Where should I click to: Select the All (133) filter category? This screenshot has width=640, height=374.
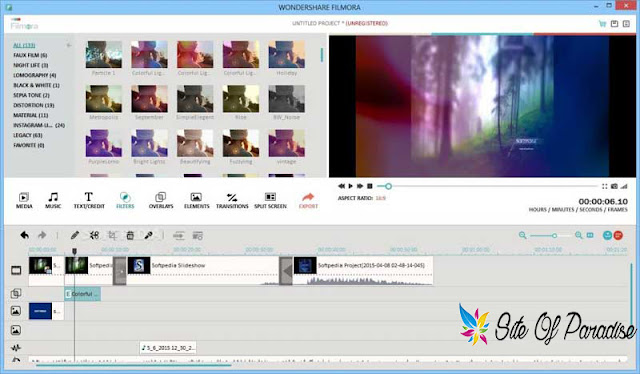tap(24, 45)
